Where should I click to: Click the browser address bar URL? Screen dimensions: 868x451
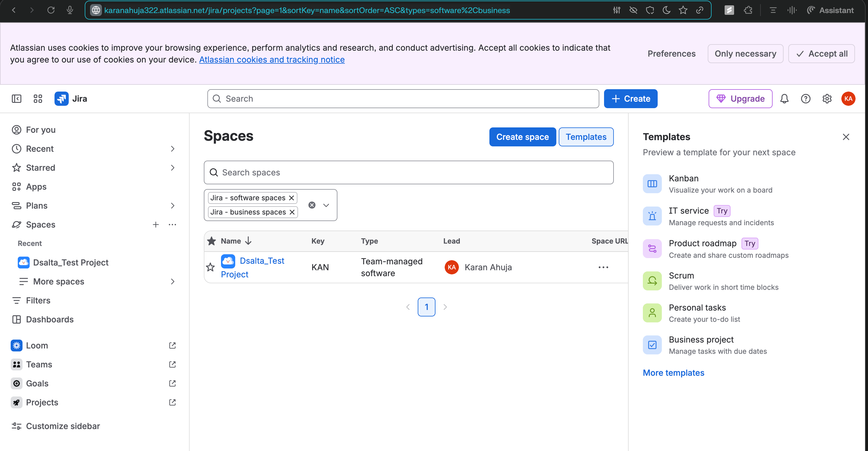click(x=307, y=10)
